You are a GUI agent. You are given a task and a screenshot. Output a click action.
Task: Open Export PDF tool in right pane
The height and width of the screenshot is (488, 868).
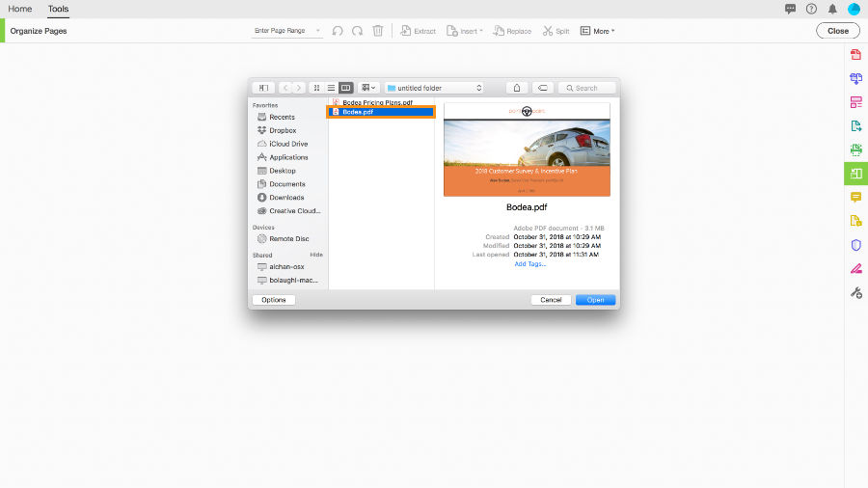pos(855,126)
